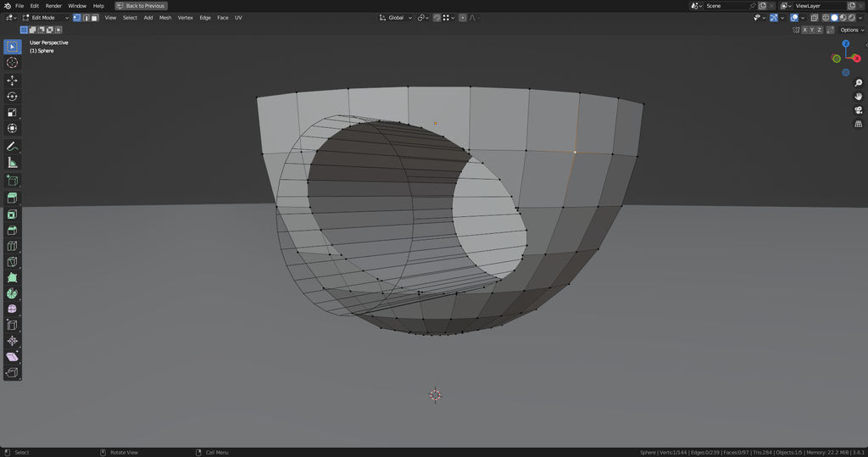Enable face select mode
This screenshot has height=457, width=868.
click(94, 17)
